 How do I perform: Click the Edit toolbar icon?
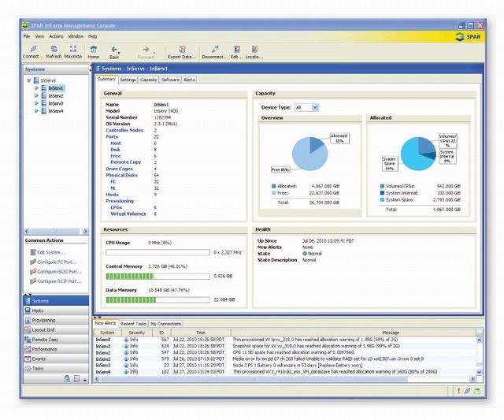click(237, 49)
